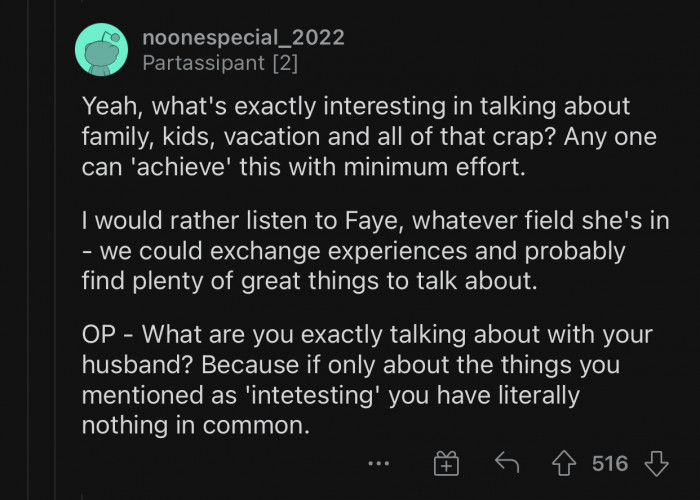The width and height of the screenshot is (700, 500).
Task: Open the noonespecial_2022 user profile
Action: 243,38
